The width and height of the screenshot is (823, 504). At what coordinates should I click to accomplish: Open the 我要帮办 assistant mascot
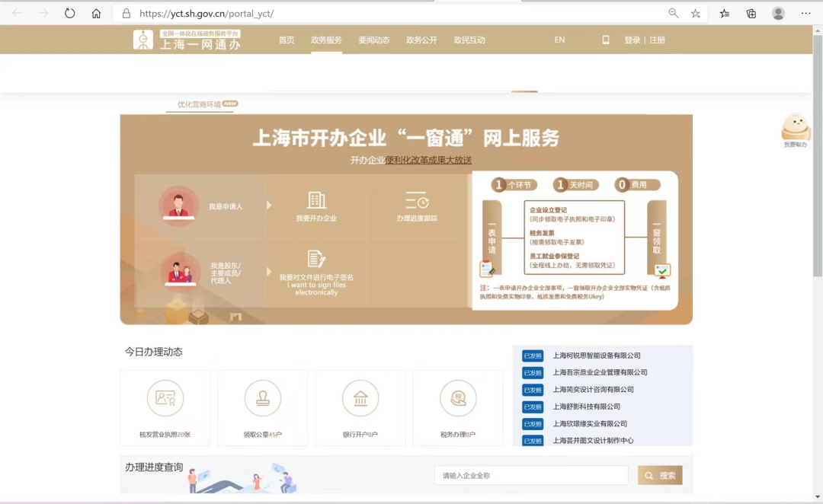(796, 128)
